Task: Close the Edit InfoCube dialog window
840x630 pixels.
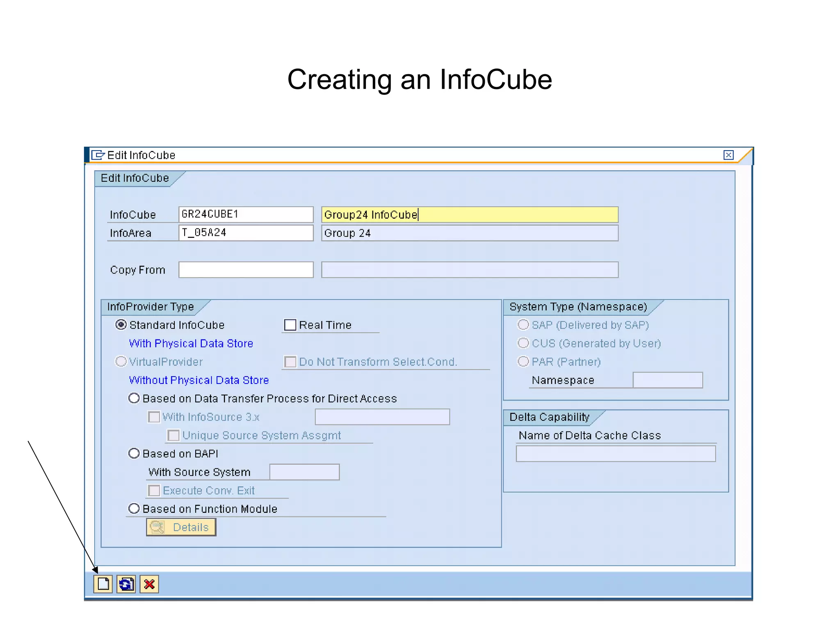Action: [728, 155]
